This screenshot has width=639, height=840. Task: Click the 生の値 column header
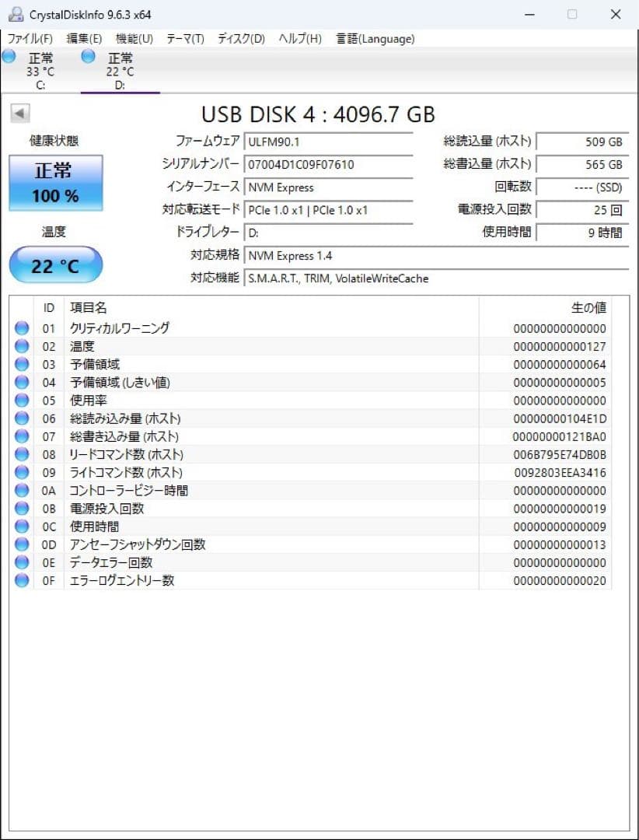545,307
